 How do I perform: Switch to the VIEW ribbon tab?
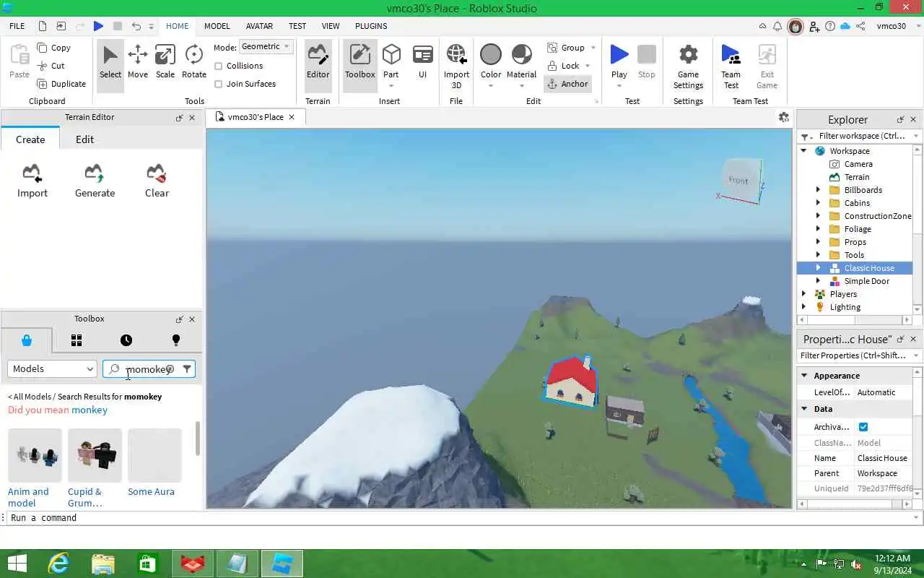pyautogui.click(x=331, y=26)
